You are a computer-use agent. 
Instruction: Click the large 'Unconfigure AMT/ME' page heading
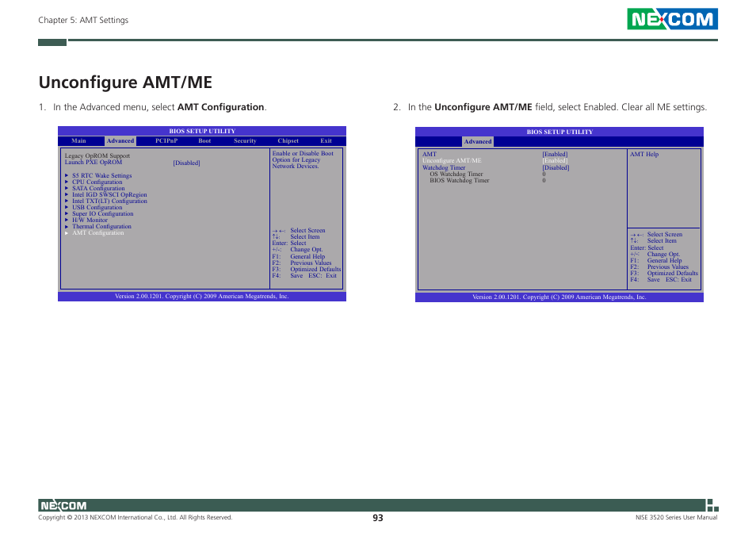pyautogui.click(x=125, y=82)
